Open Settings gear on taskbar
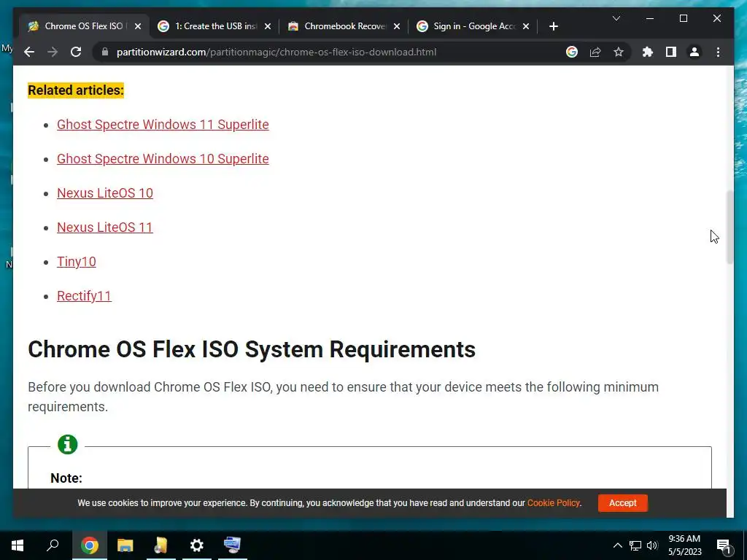This screenshot has height=560, width=747. pos(197,545)
